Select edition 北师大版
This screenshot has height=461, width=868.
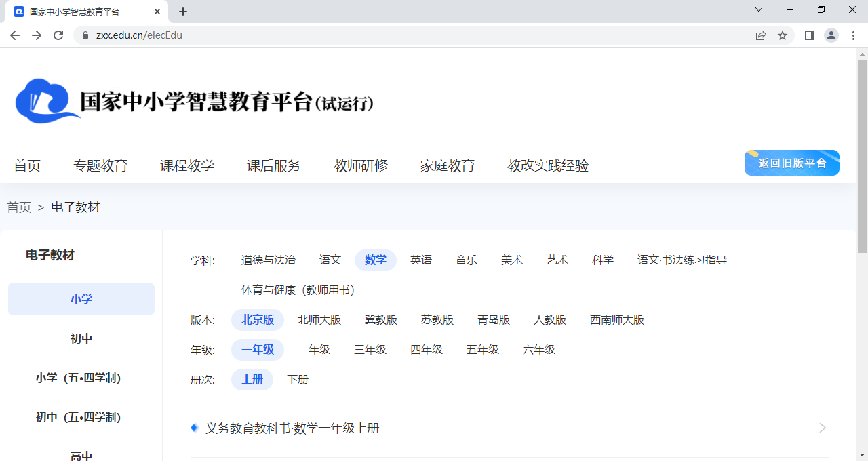pos(319,320)
